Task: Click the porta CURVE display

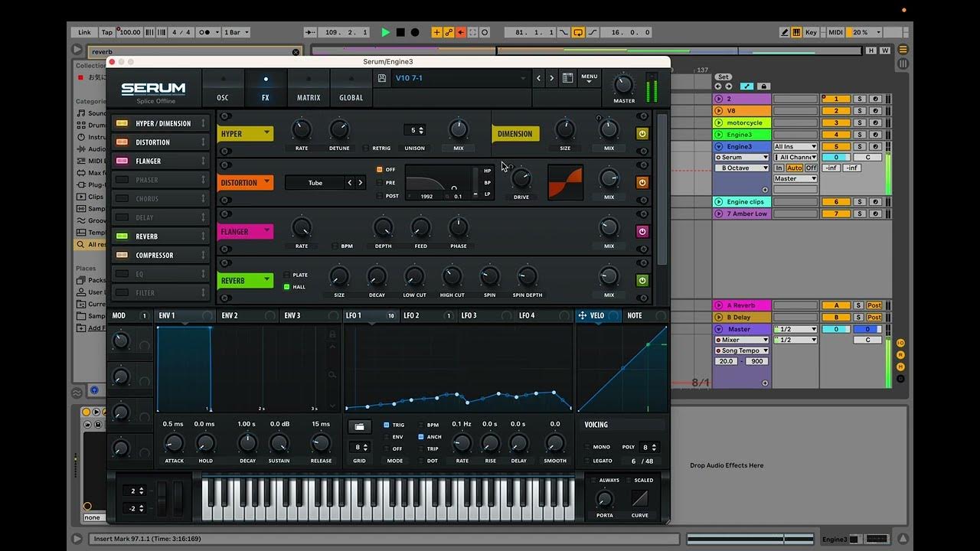Action: pos(639,499)
